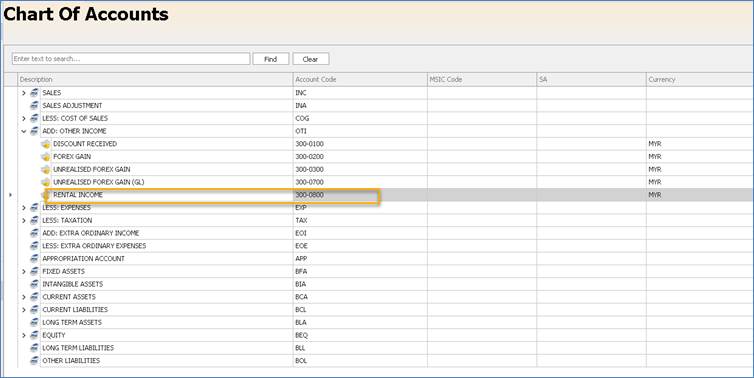Viewport: 754px width, 378px height.
Task: Sort by Description column header
Action: pyautogui.click(x=155, y=79)
